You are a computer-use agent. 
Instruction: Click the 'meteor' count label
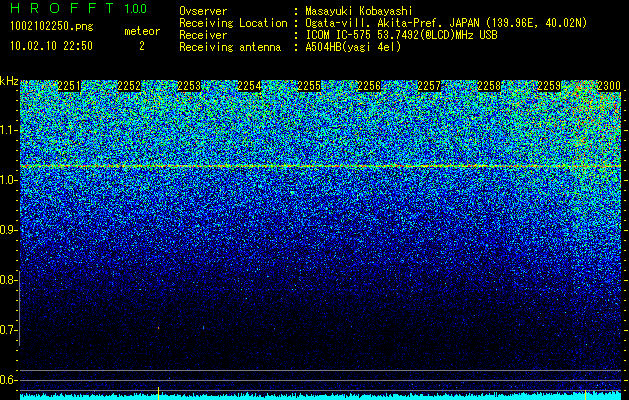(142, 31)
